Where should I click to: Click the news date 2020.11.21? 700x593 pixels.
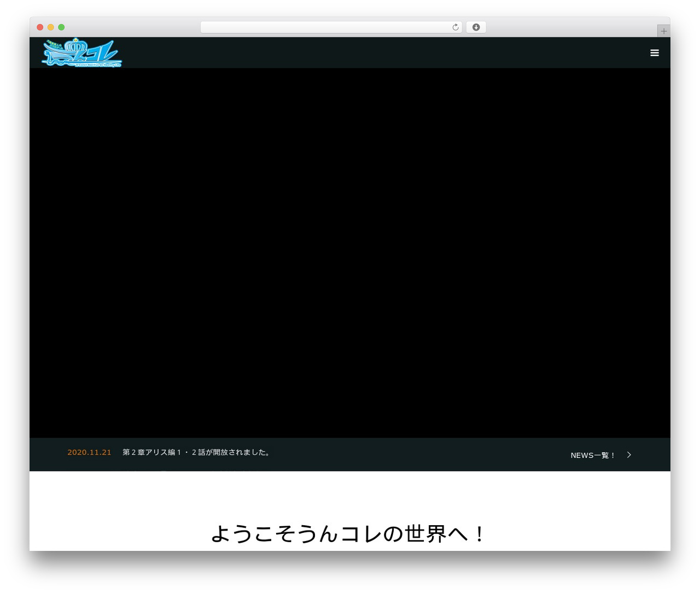(89, 452)
